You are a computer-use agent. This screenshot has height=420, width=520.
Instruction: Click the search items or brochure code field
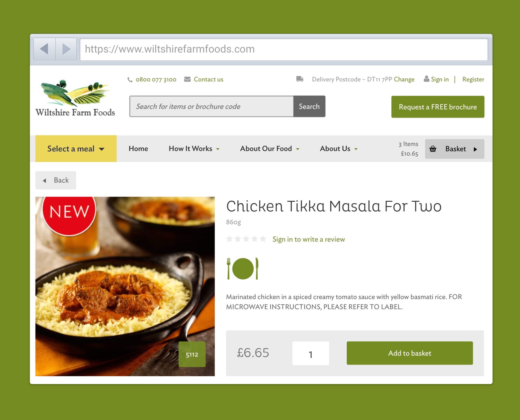(x=211, y=106)
